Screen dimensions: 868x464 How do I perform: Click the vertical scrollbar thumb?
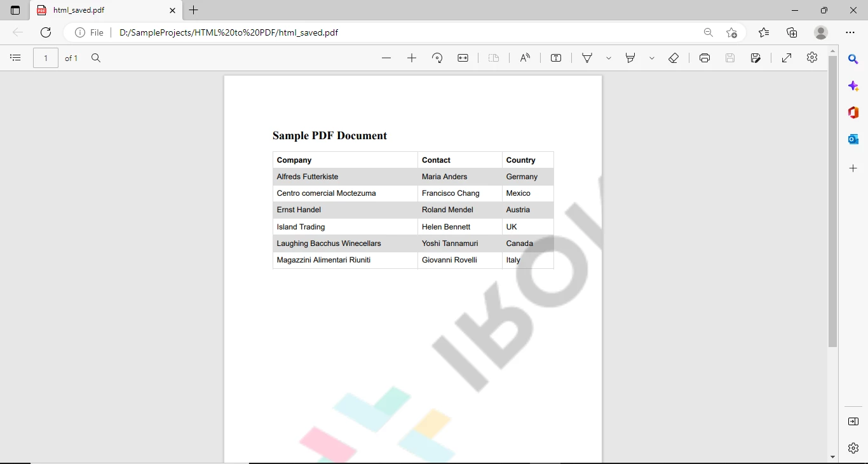(x=833, y=201)
